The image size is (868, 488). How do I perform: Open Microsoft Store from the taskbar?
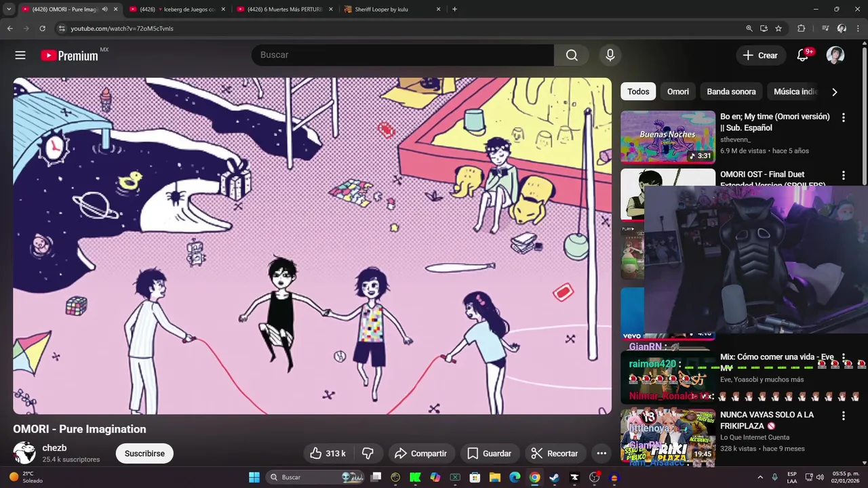475,477
